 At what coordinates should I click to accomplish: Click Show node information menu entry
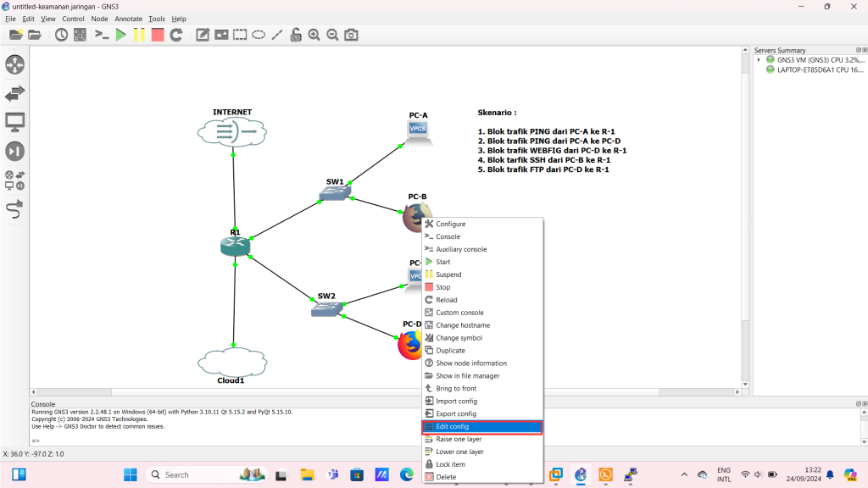[471, 363]
